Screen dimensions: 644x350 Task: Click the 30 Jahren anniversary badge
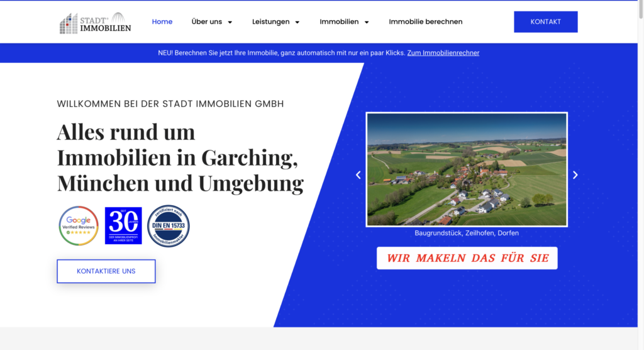(x=123, y=226)
